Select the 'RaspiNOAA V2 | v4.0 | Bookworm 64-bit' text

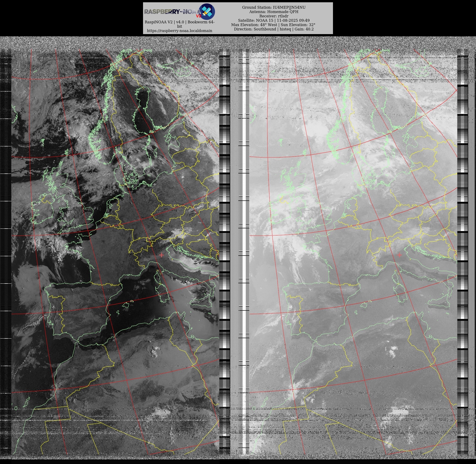(179, 24)
